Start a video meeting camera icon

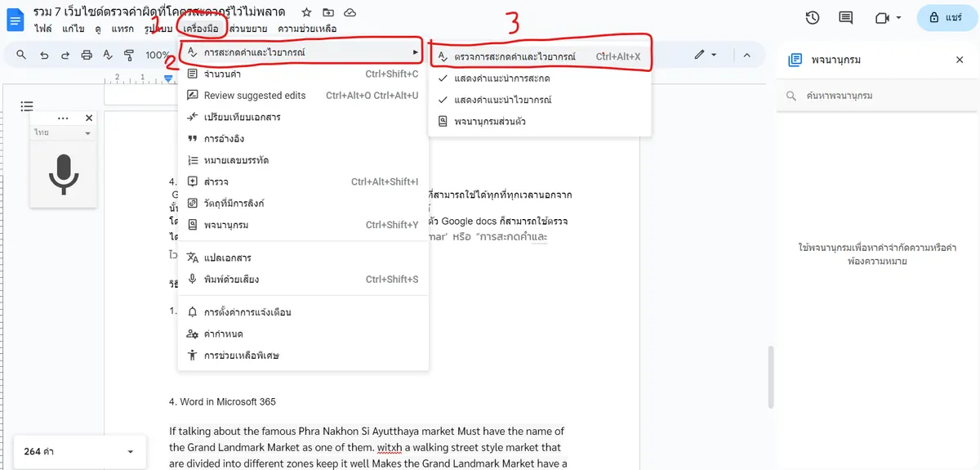click(881, 18)
